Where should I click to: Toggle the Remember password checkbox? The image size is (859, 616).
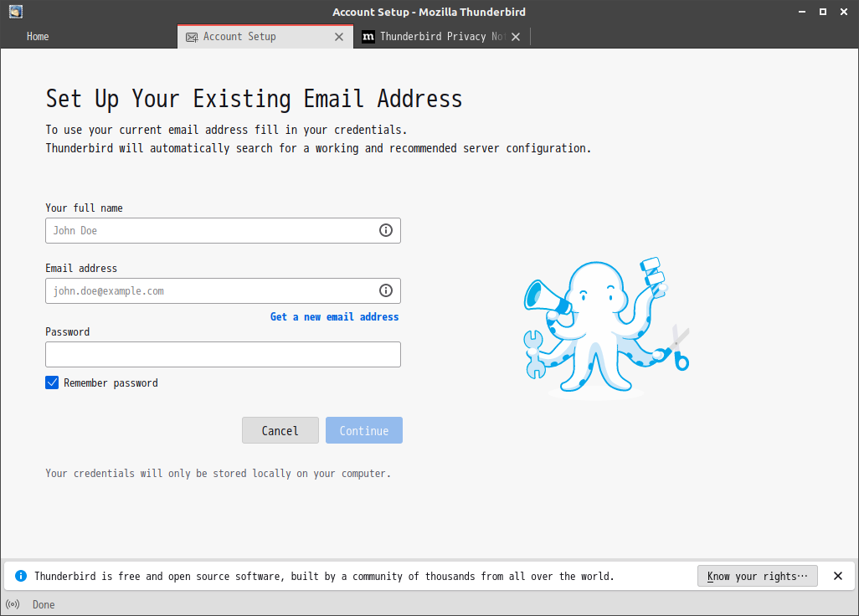(52, 382)
